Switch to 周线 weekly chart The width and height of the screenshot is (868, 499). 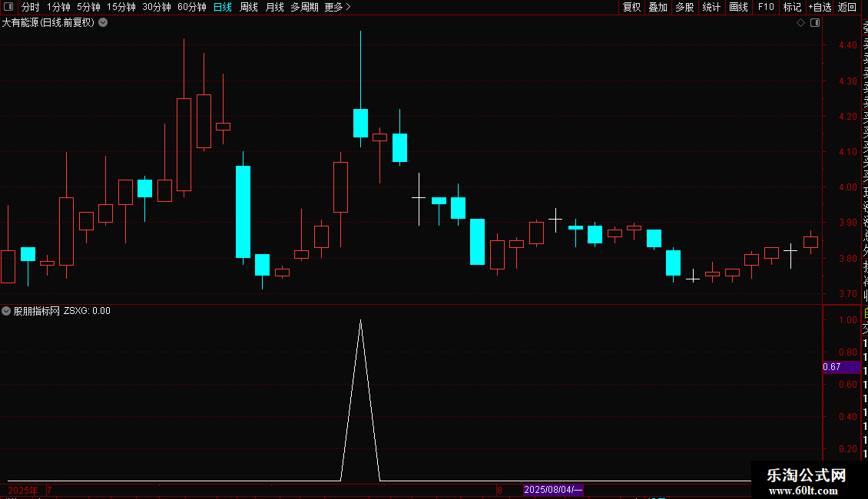pos(249,7)
